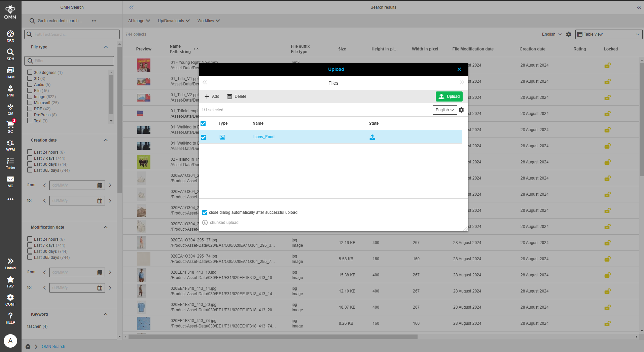Viewport: 644px width, 352px height.
Task: Toggle close dialog automatically after successful upload
Action: (x=205, y=212)
